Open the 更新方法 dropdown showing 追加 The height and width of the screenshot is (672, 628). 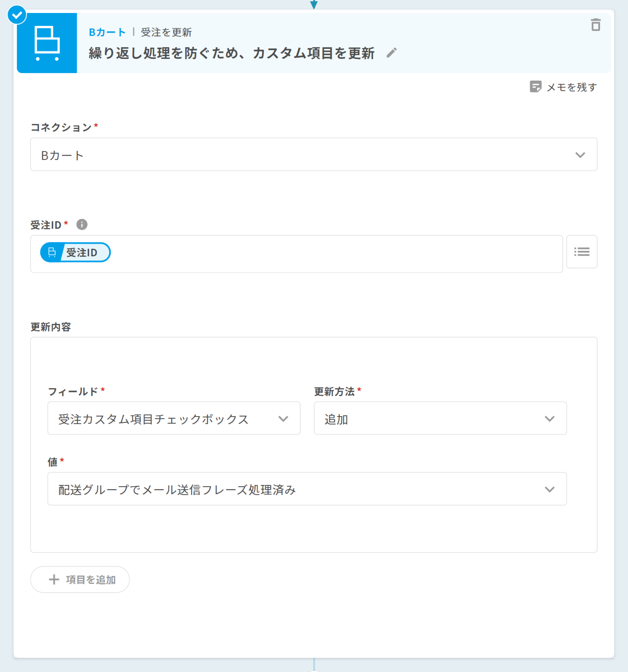(440, 418)
